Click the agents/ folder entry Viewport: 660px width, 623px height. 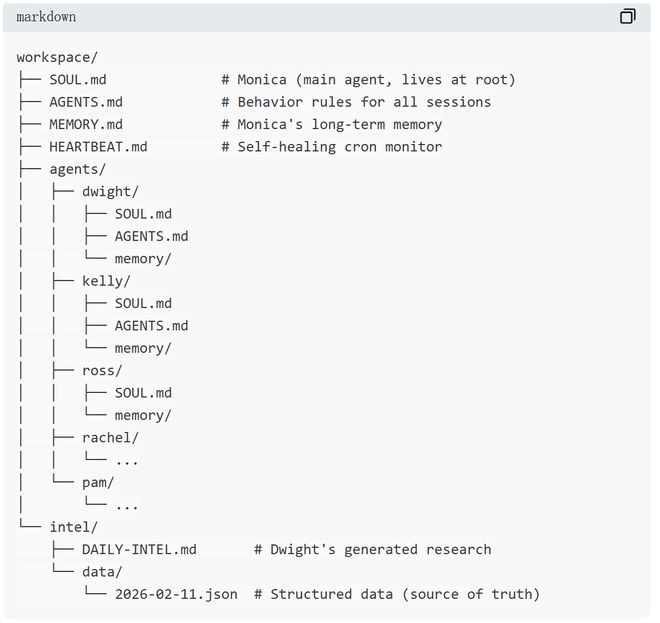(x=77, y=169)
